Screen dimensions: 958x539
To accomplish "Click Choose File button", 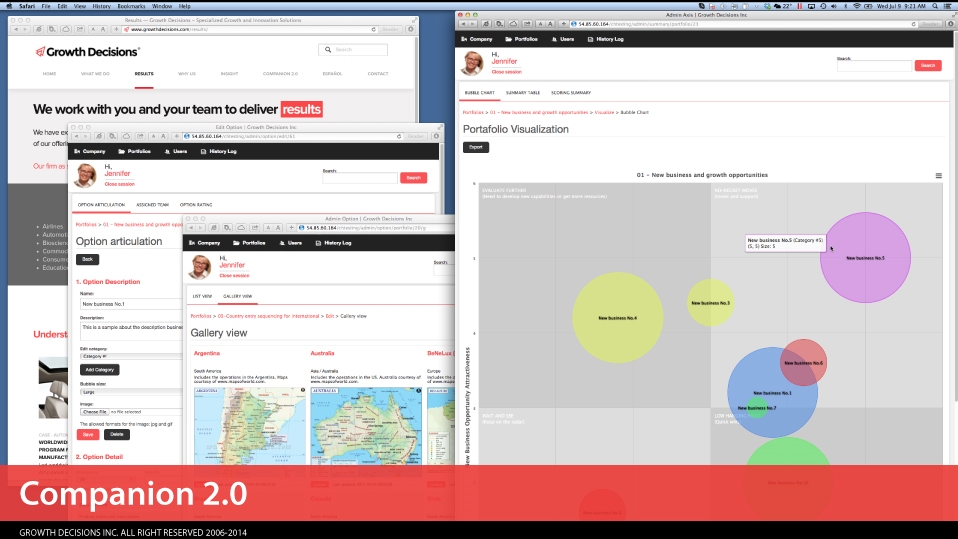I will 95,412.
